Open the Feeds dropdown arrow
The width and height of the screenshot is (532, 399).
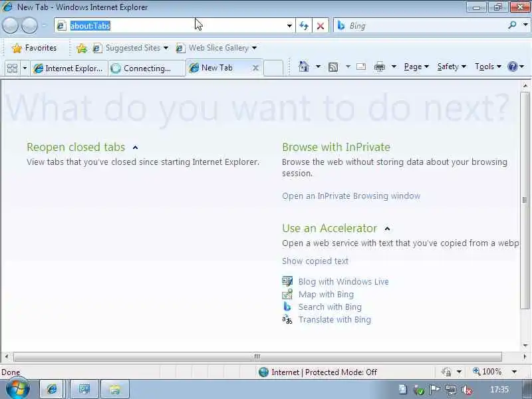(x=348, y=66)
